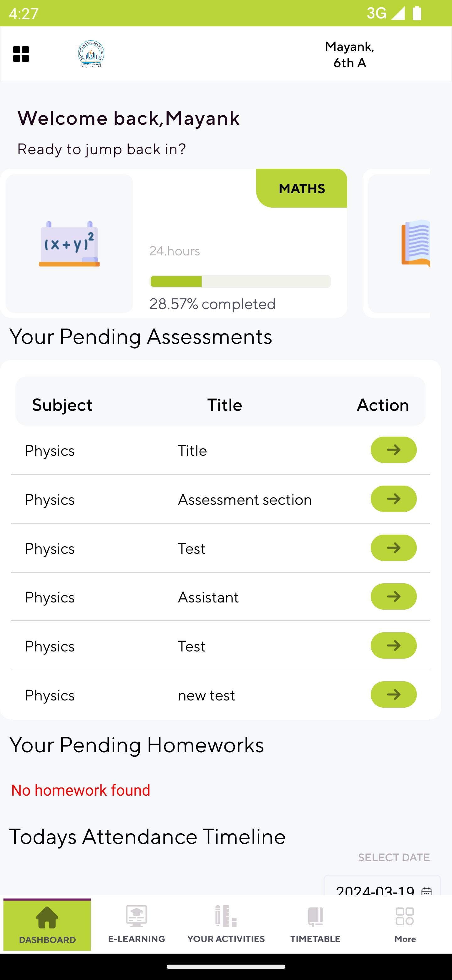Open the Maths whiteboard course thumbnail
Viewport: 452px width, 980px height.
click(x=69, y=243)
